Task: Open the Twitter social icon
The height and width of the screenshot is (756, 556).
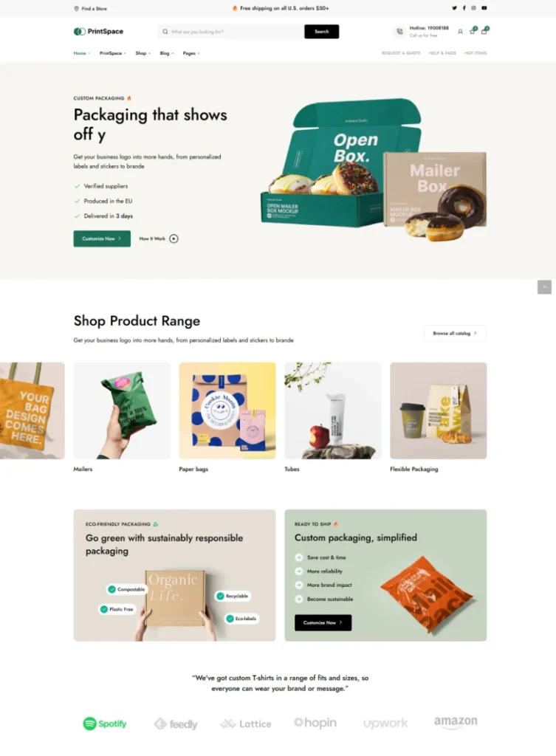Action: click(x=454, y=8)
